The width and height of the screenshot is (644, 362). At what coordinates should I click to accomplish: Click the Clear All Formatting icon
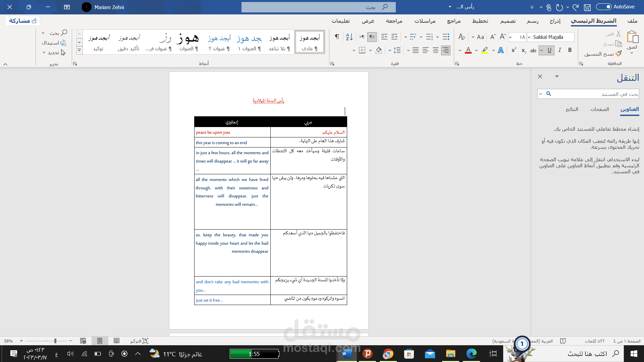[x=462, y=37]
